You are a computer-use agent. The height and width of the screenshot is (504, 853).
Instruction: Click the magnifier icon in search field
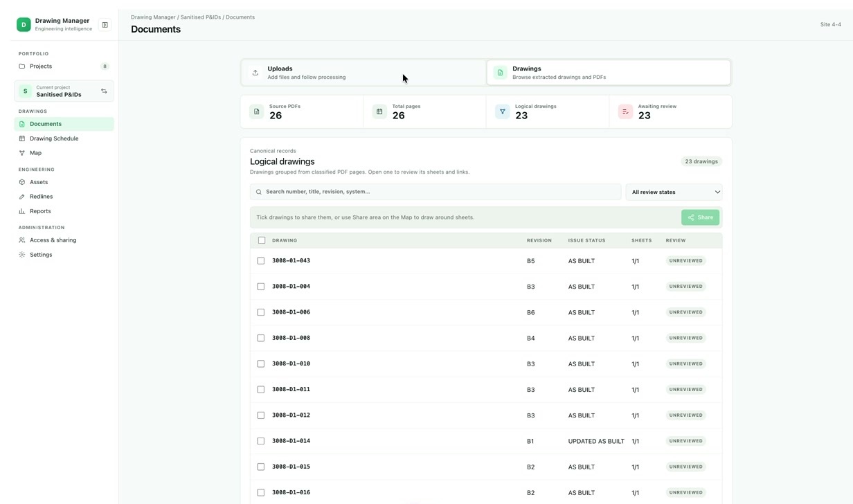click(259, 192)
